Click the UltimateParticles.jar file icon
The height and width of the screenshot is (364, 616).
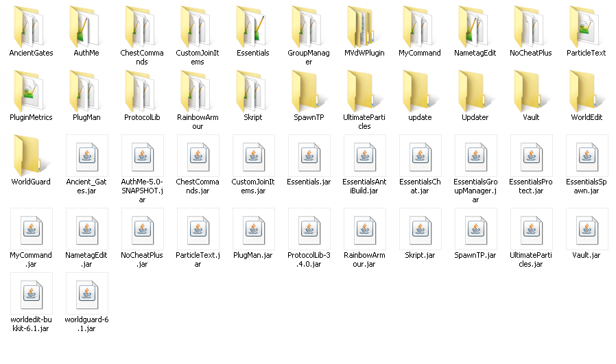tap(531, 230)
